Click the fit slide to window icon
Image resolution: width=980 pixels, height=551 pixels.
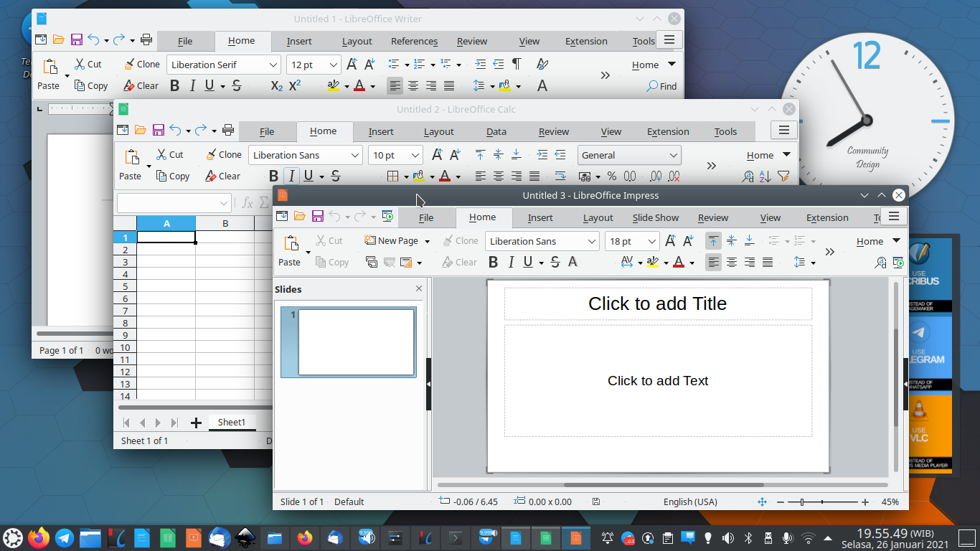pyautogui.click(x=762, y=502)
